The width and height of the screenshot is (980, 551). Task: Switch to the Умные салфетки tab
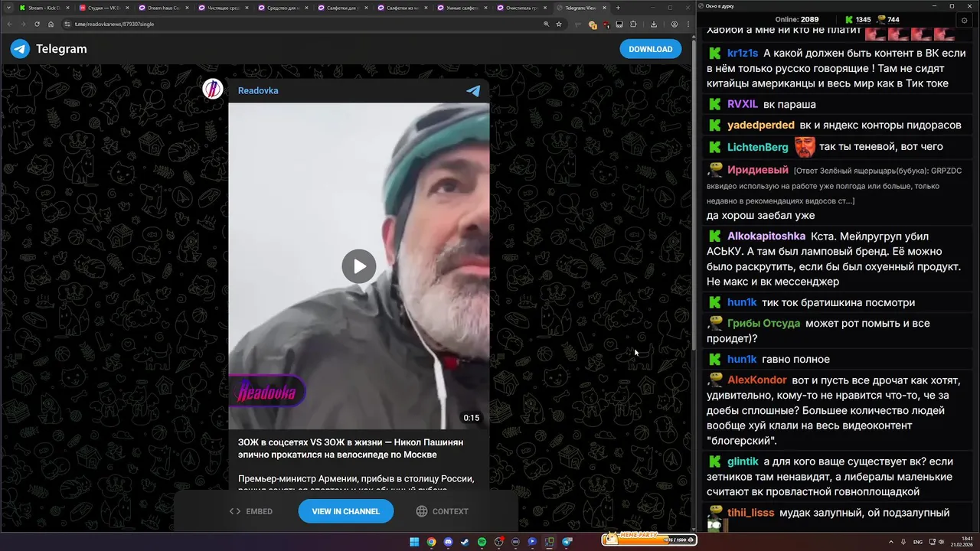click(x=462, y=8)
